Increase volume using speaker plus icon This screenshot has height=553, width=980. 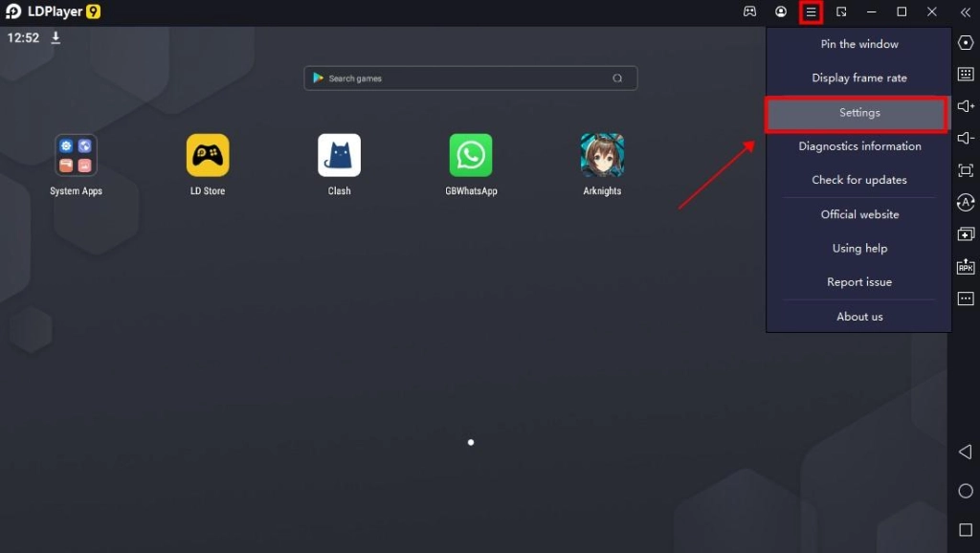point(966,106)
